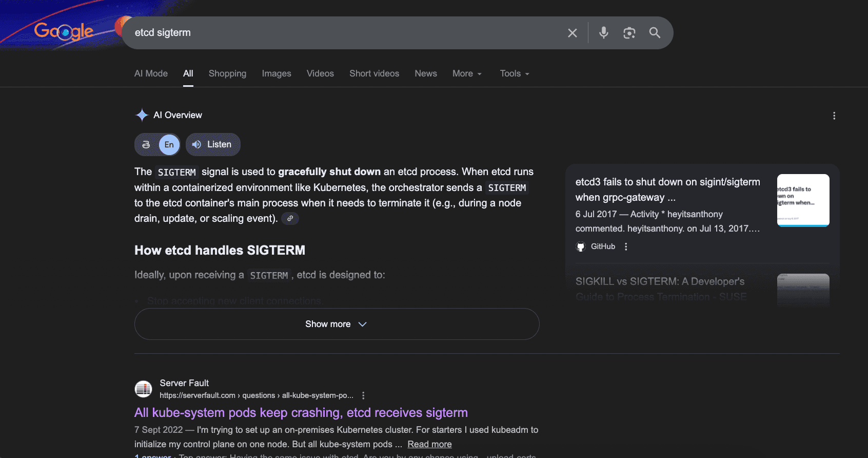Expand AI Overview with Show more

[x=337, y=324]
